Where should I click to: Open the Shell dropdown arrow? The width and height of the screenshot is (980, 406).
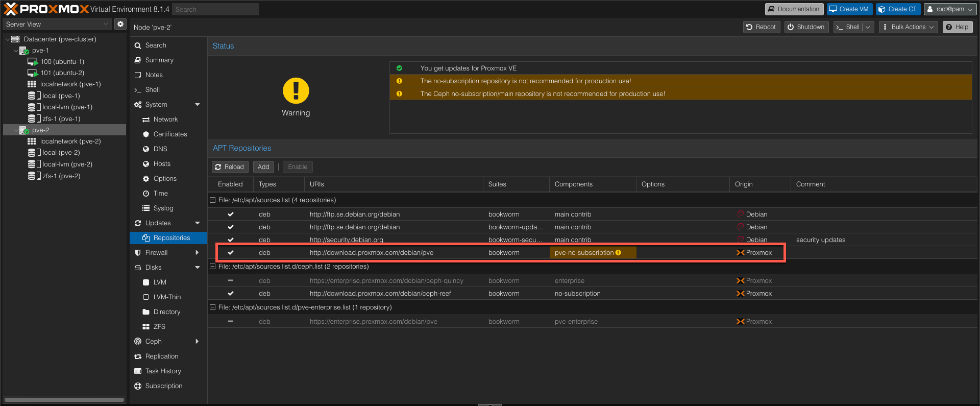[868, 27]
